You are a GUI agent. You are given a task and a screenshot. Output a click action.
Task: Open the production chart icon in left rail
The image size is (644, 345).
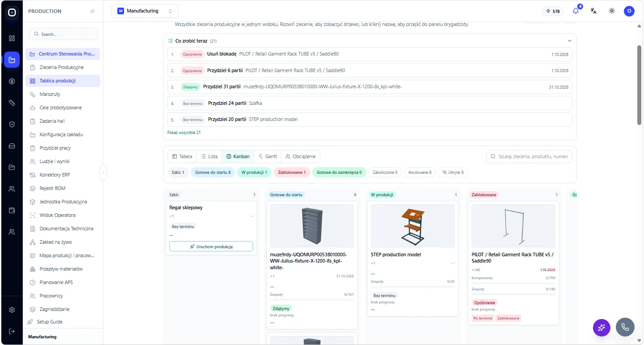tap(12, 60)
